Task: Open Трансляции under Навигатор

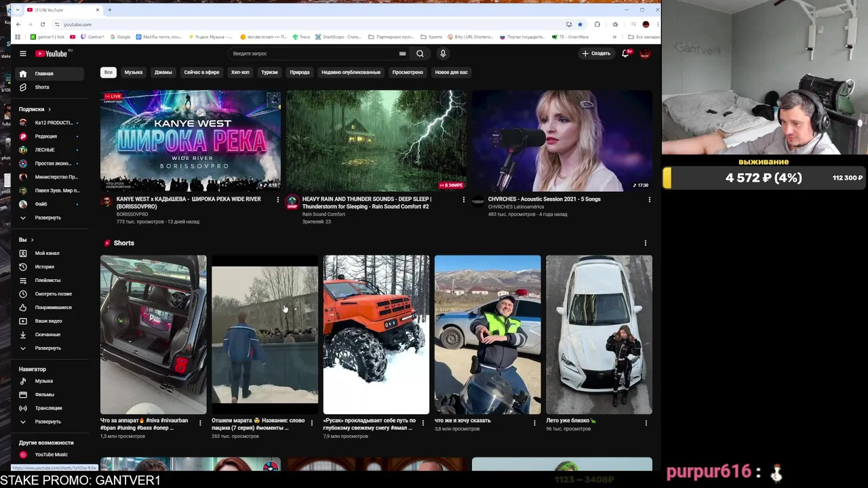Action: click(49, 408)
